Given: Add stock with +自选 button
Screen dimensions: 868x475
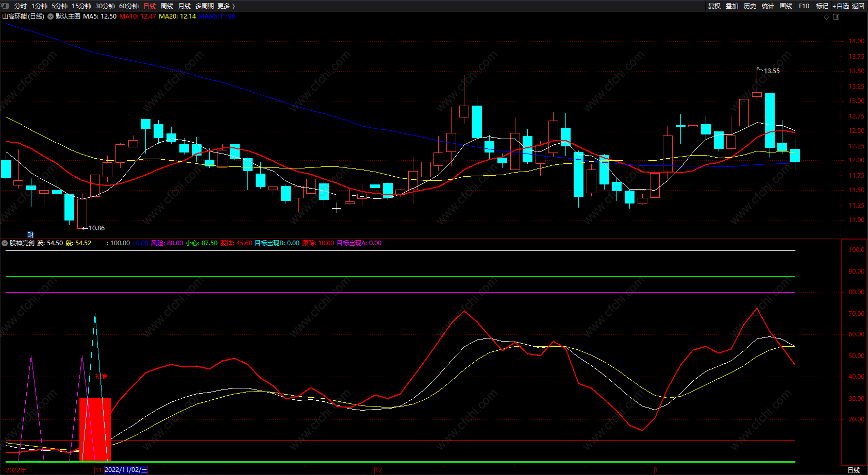Looking at the screenshot, I should (841, 6).
